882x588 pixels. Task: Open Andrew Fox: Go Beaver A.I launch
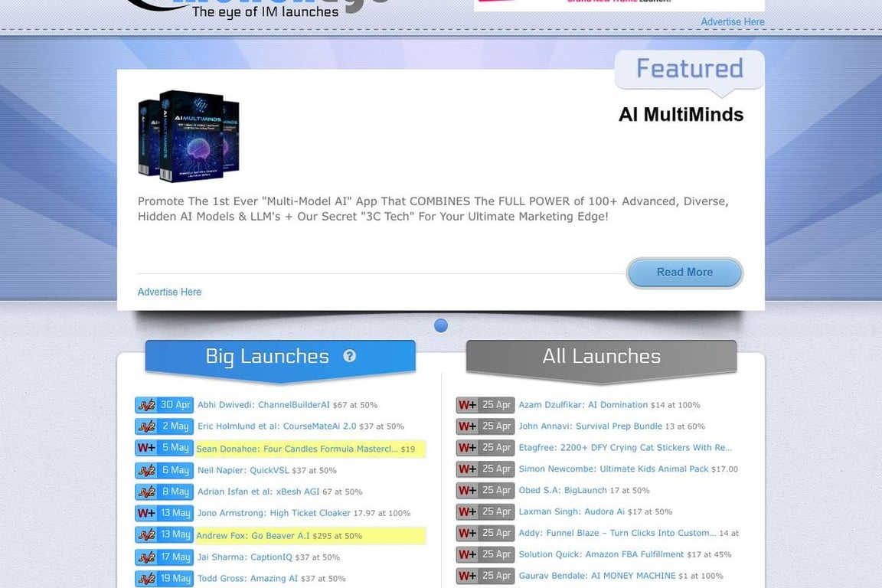tap(253, 536)
